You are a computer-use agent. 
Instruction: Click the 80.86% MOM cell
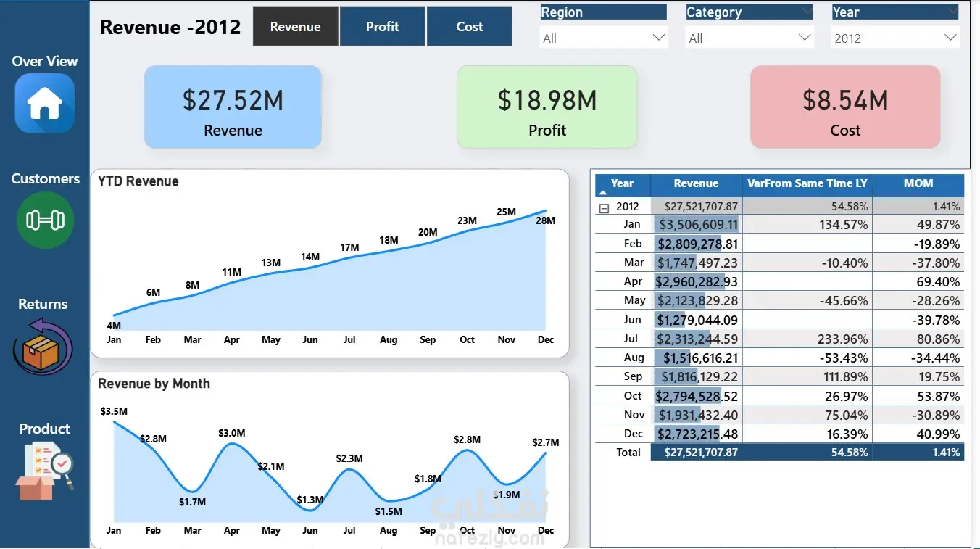click(x=919, y=339)
